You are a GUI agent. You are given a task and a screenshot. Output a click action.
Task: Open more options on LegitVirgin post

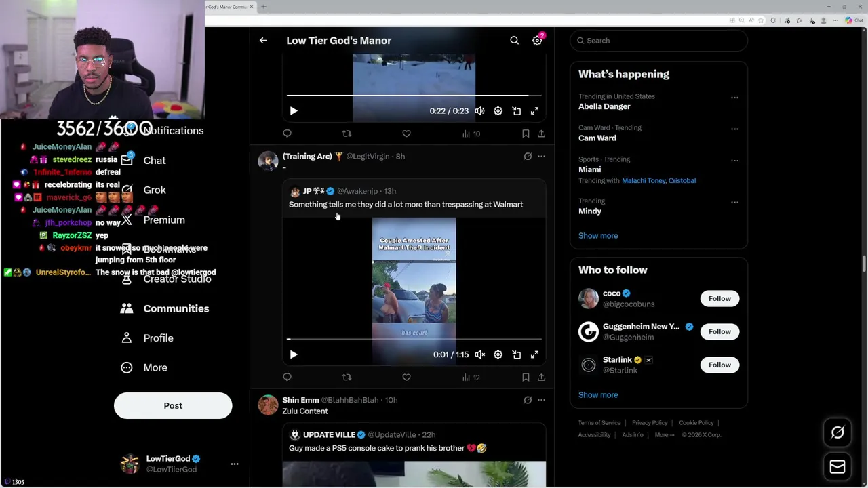click(x=541, y=157)
